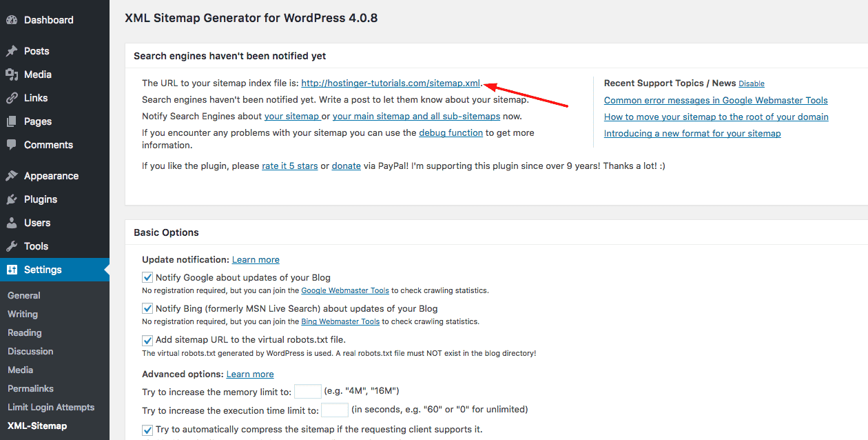The width and height of the screenshot is (868, 440).
Task: Click the Appearance paintbrush icon
Action: [12, 176]
